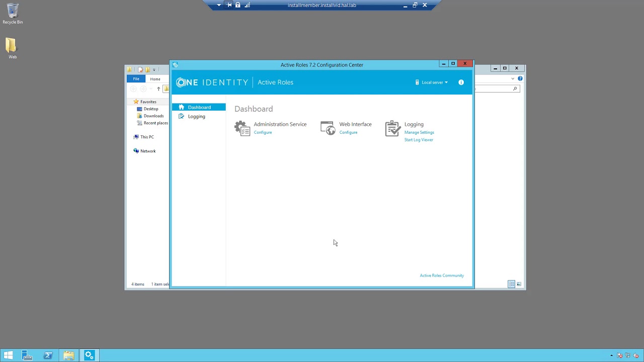Click the Explorer help question mark icon

pos(520,78)
